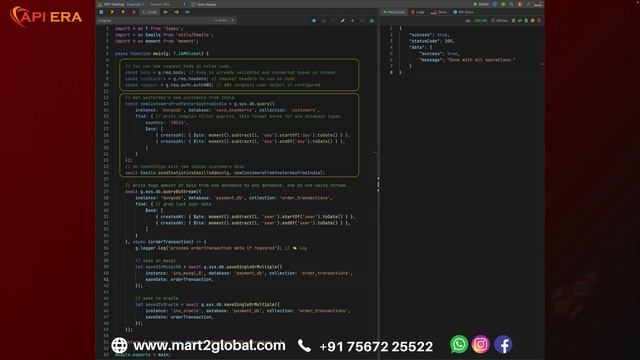
Task: Click the 28ms response time text
Action: click(502, 20)
